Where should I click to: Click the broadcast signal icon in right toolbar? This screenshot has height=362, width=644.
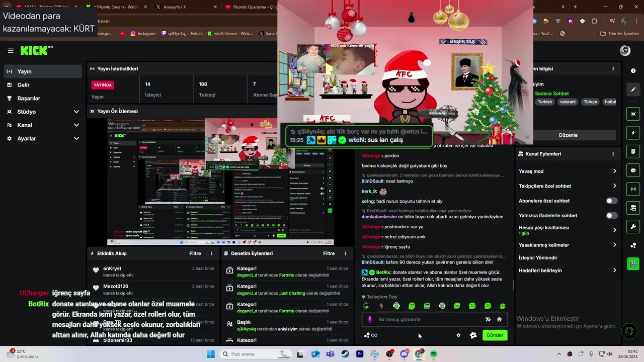click(633, 189)
